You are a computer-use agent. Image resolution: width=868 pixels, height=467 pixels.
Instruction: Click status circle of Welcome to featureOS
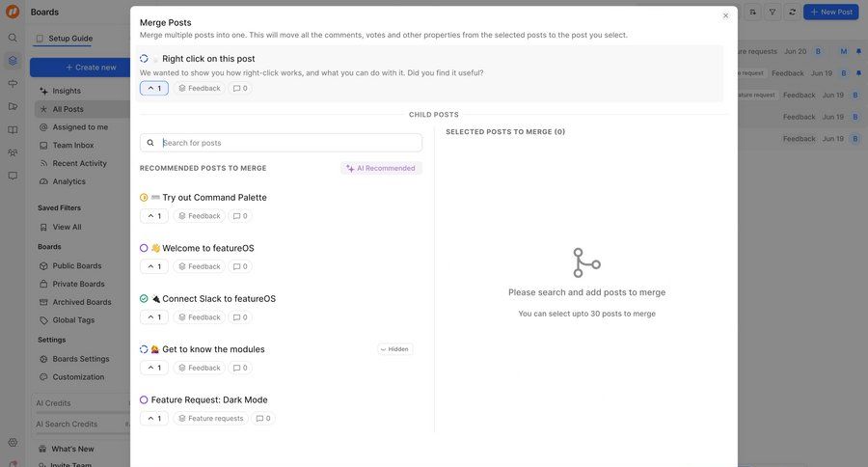coord(144,248)
